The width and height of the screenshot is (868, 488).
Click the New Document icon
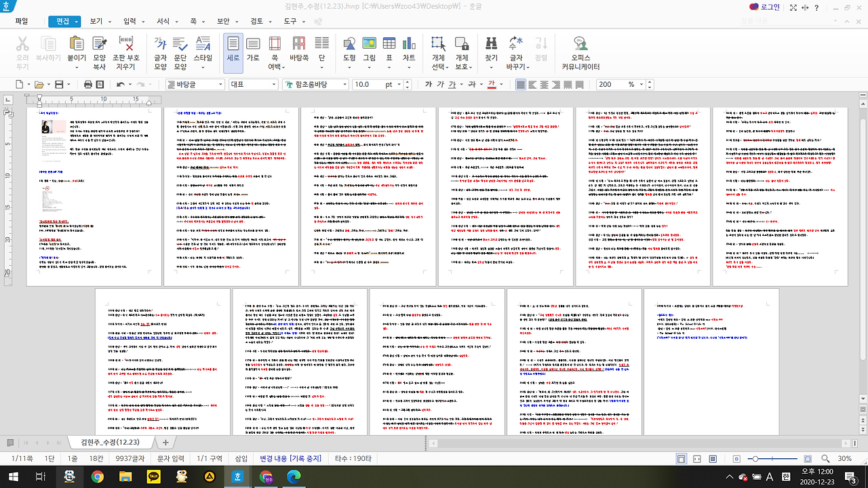[x=20, y=85]
